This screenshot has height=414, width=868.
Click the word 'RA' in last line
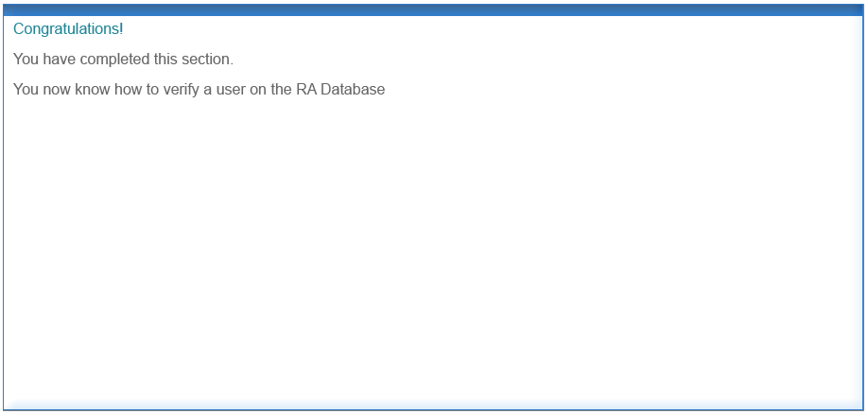point(306,89)
